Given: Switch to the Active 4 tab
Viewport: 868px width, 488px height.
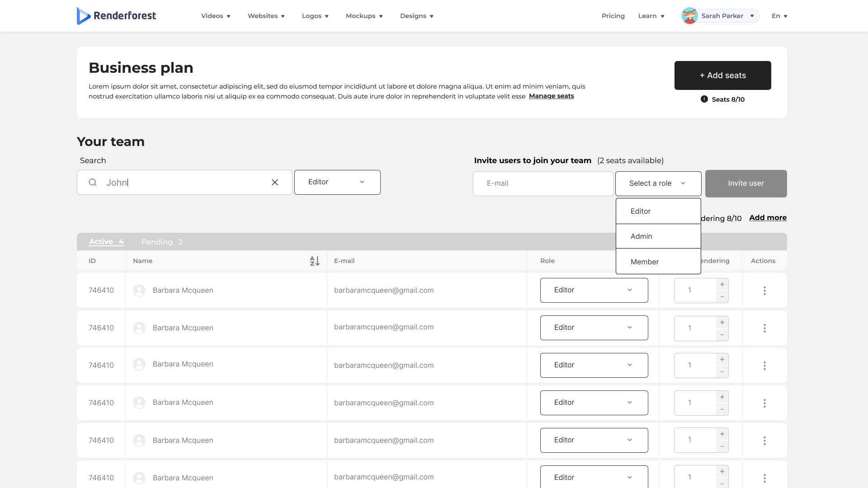Looking at the screenshot, I should tap(106, 242).
